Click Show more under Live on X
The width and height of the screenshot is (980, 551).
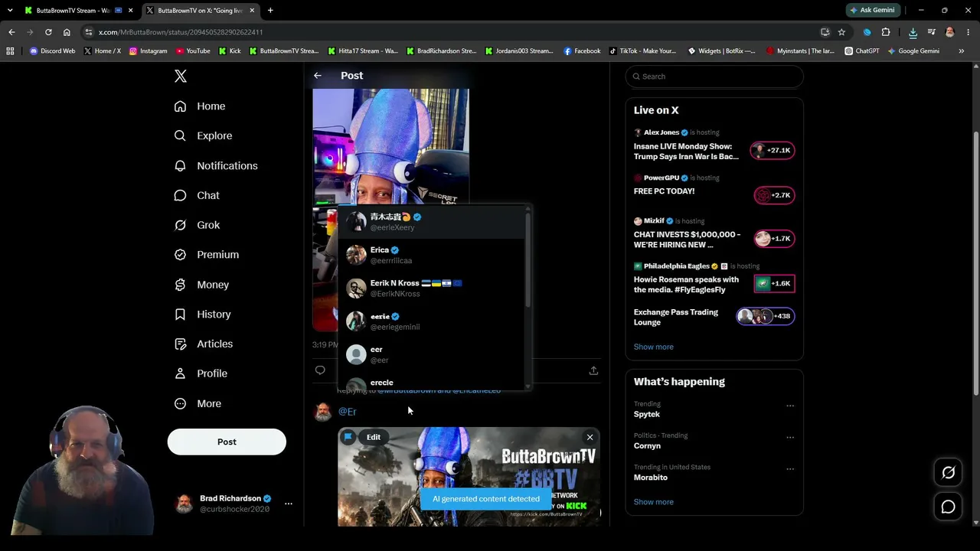click(654, 347)
